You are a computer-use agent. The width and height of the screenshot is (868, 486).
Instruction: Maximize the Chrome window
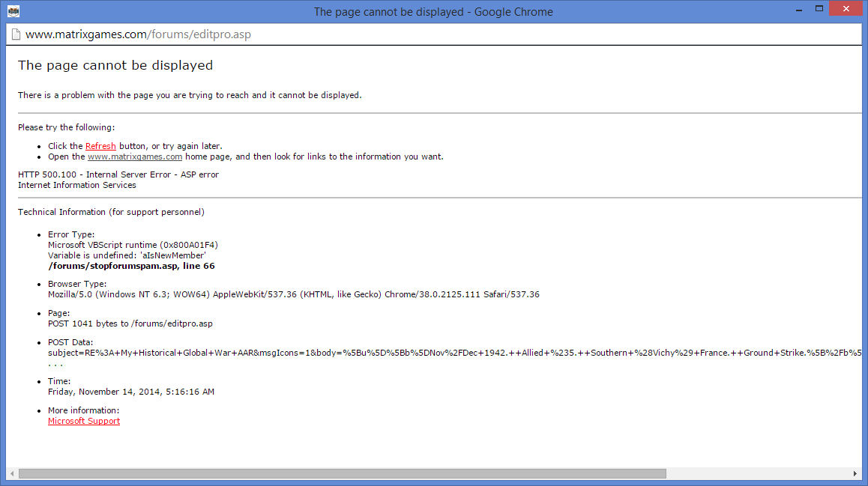coord(819,8)
